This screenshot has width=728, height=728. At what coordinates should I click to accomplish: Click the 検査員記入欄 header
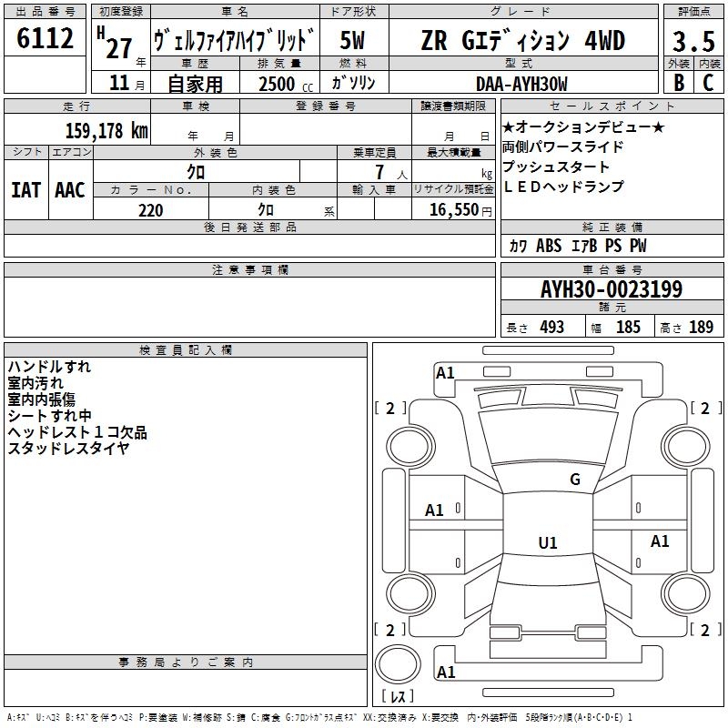[186, 350]
